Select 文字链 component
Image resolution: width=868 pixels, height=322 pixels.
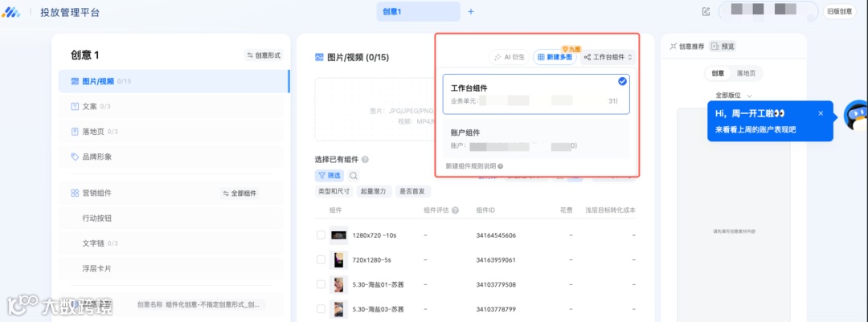coord(171,243)
